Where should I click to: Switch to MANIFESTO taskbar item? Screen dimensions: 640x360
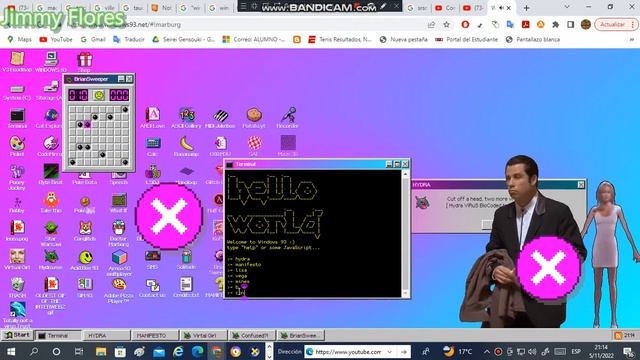pyautogui.click(x=154, y=336)
